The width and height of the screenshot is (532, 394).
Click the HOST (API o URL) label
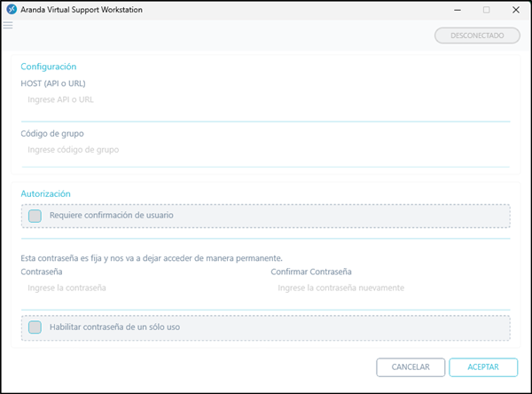click(53, 83)
